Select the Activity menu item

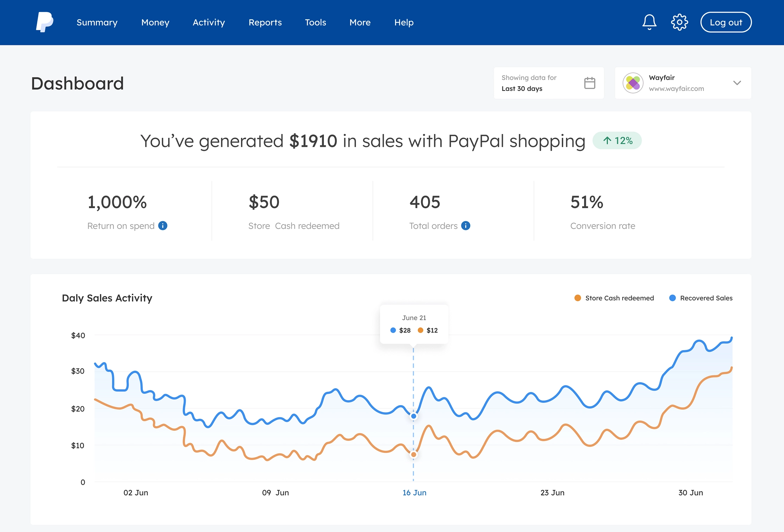[209, 22]
